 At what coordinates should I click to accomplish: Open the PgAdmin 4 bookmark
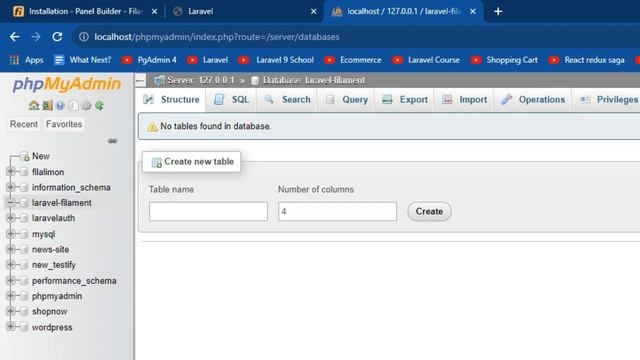pyautogui.click(x=149, y=60)
